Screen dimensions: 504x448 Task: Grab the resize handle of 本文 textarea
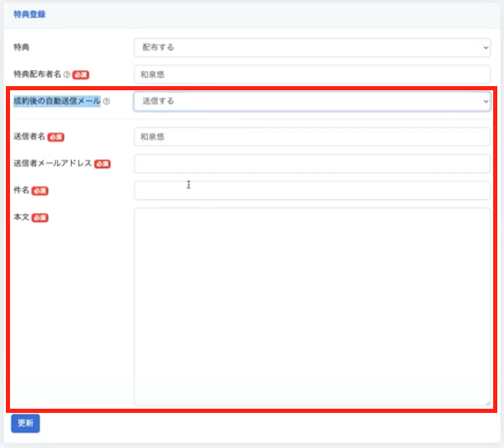[x=486, y=403]
